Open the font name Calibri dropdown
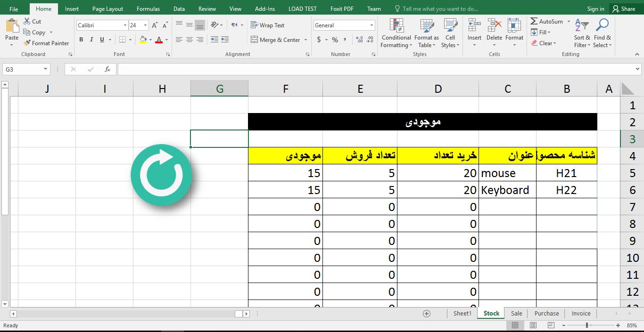Screen dimensions: 644x332 point(125,25)
